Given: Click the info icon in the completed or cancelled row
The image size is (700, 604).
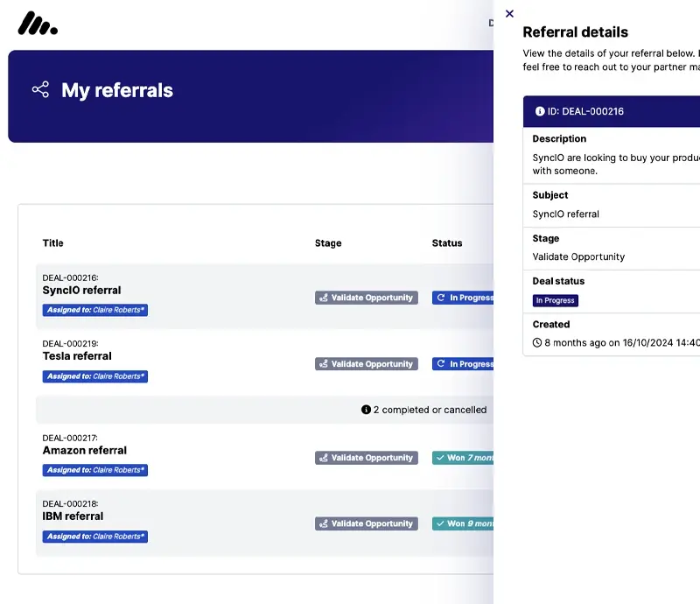Looking at the screenshot, I should click(x=366, y=410).
